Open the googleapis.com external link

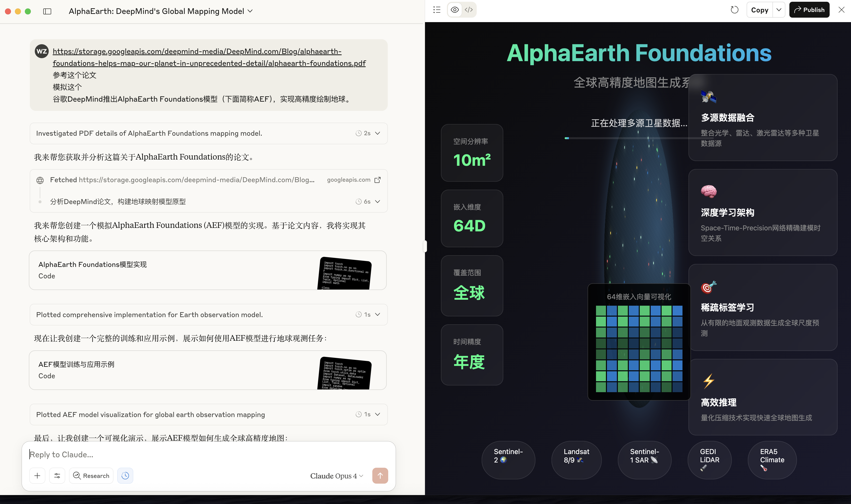click(378, 180)
